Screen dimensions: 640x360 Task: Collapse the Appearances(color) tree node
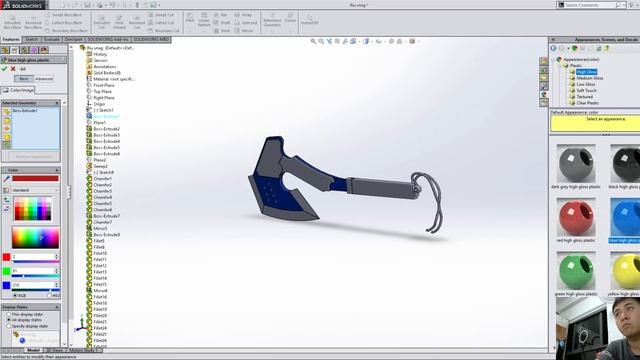[554, 60]
